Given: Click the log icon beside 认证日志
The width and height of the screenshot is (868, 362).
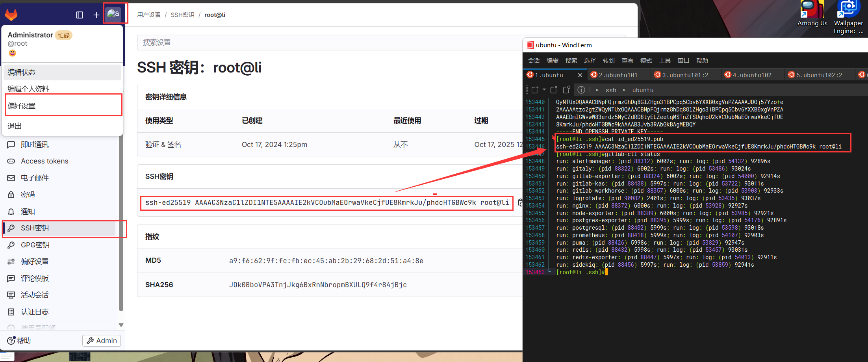Looking at the screenshot, I should [11, 312].
